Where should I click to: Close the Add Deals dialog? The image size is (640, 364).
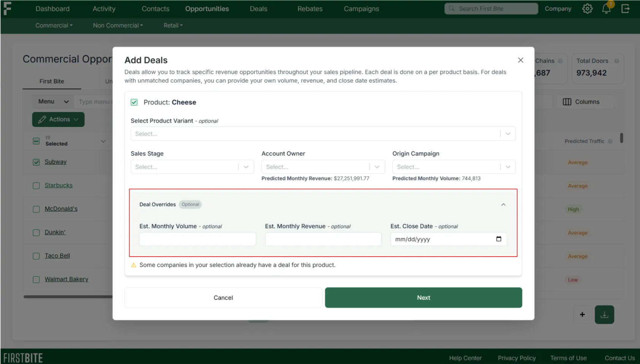coord(521,60)
